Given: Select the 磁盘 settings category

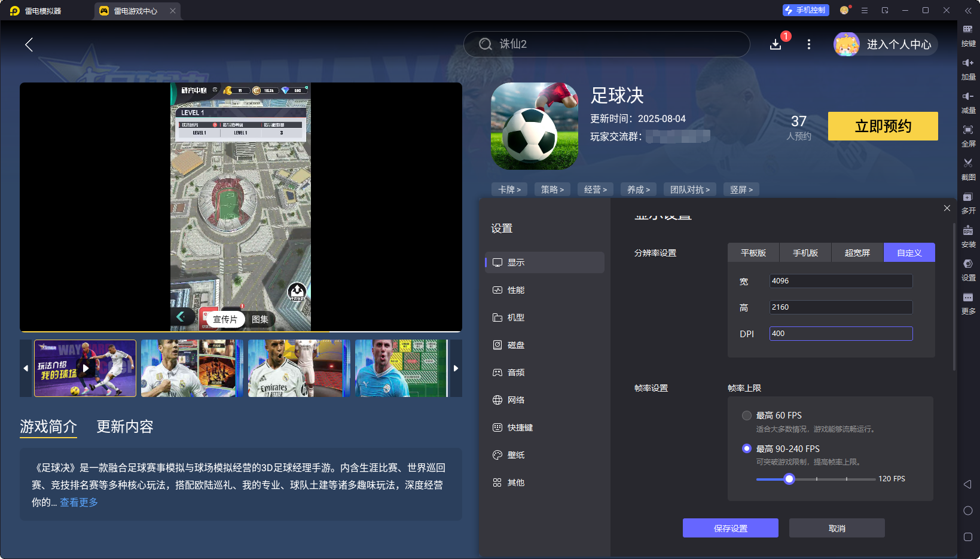Looking at the screenshot, I should tap(545, 345).
